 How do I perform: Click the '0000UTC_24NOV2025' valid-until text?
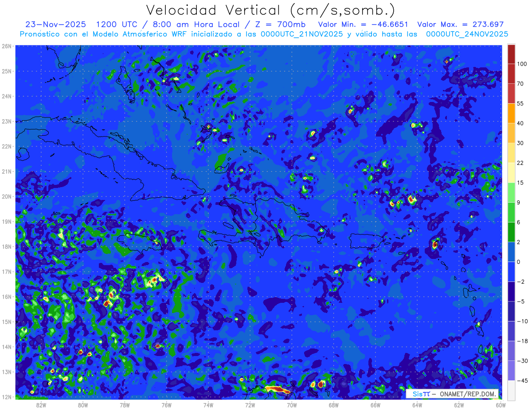[467, 34]
